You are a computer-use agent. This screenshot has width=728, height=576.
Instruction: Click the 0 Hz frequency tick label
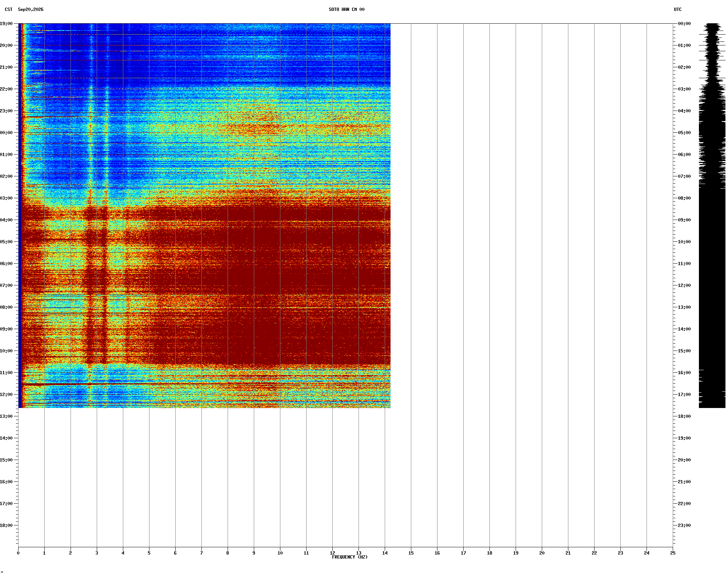(x=18, y=553)
